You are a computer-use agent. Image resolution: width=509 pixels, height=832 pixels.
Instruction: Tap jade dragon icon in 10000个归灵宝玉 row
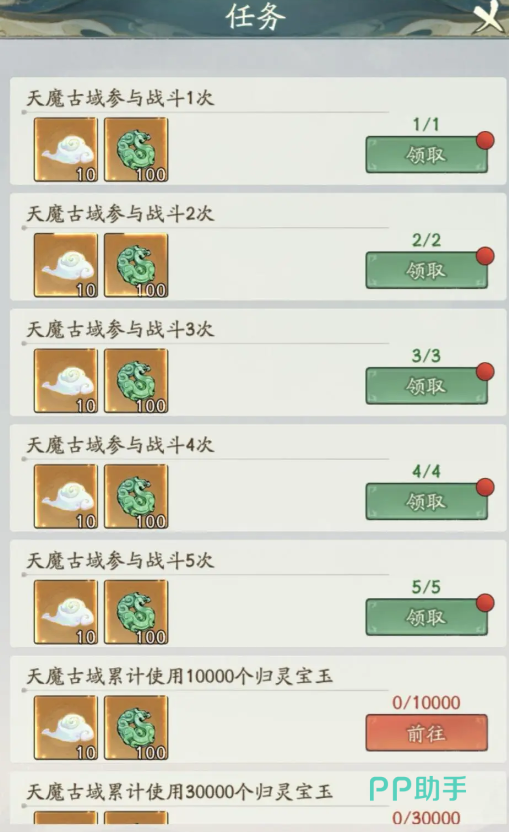click(136, 728)
